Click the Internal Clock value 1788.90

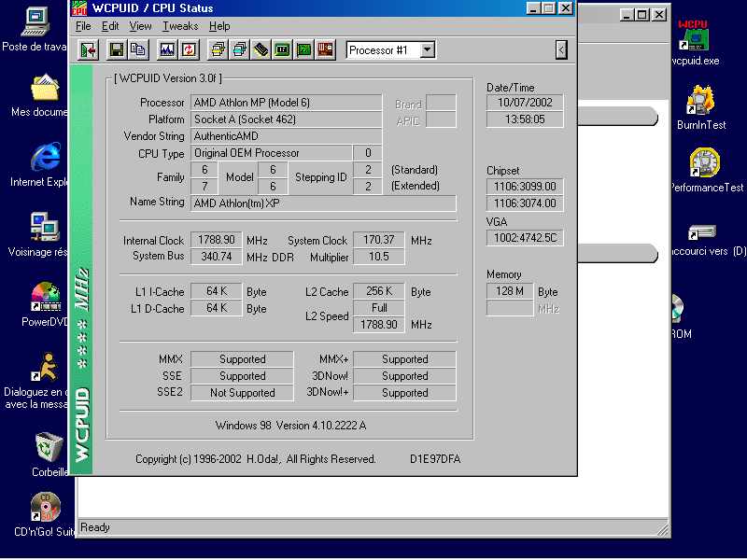[217, 240]
